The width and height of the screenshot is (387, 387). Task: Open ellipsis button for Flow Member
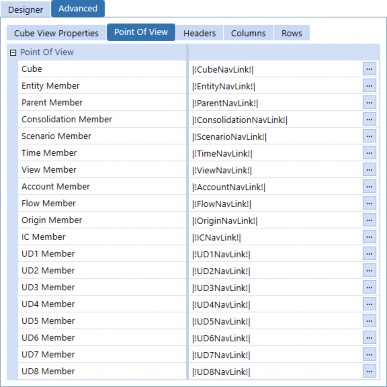coord(369,203)
